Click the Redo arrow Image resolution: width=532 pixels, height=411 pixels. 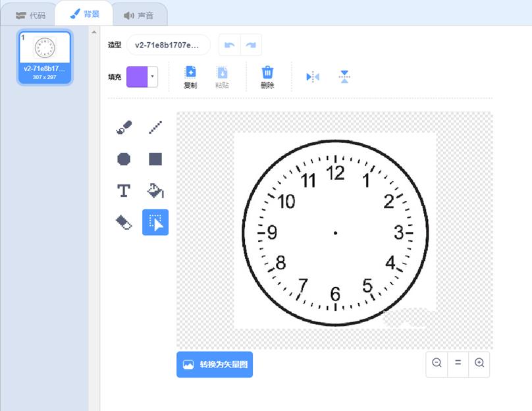click(x=250, y=45)
